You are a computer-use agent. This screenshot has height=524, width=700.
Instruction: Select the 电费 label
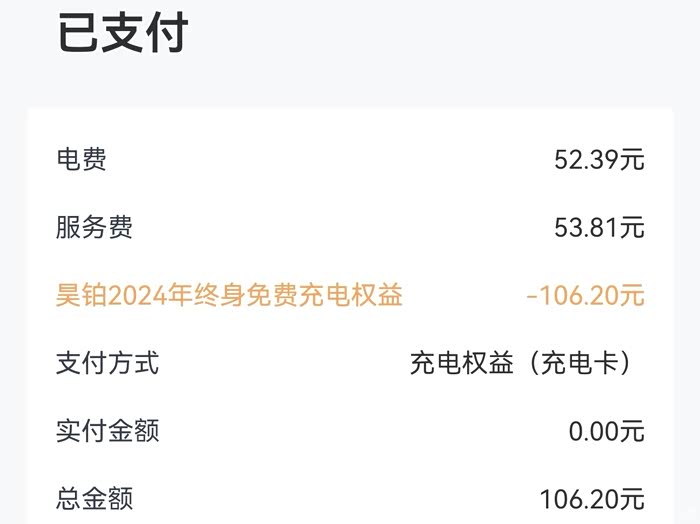[x=82, y=159]
